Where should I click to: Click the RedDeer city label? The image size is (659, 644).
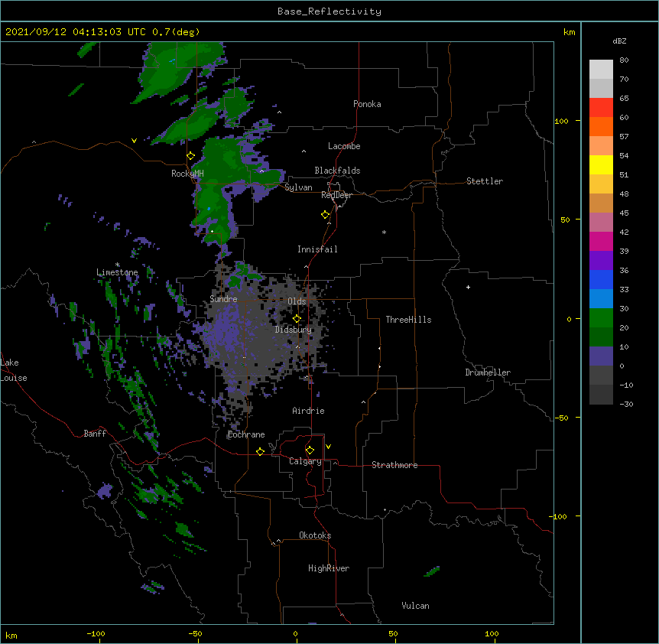click(336, 195)
